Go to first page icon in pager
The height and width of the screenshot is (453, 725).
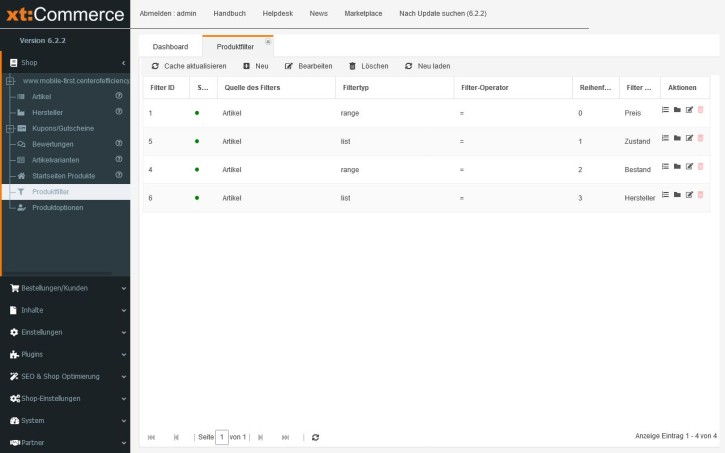pyautogui.click(x=151, y=437)
